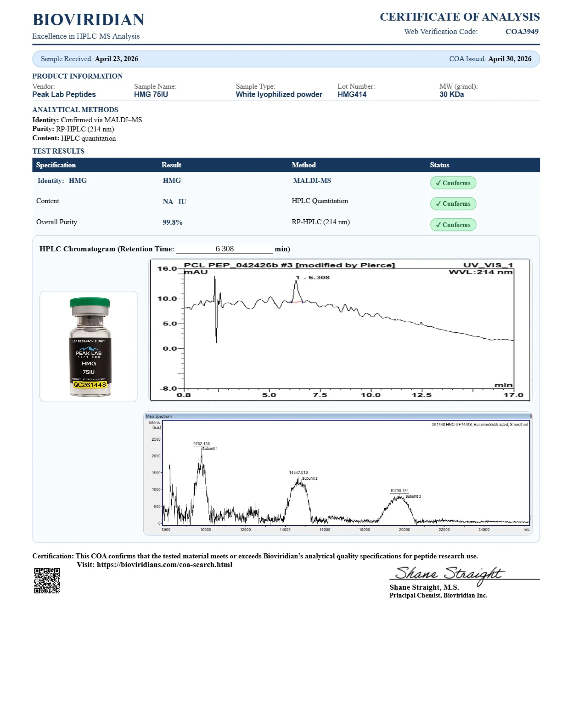Click the 'Result' column header
Viewport: 562px width, 728px height.
click(171, 165)
